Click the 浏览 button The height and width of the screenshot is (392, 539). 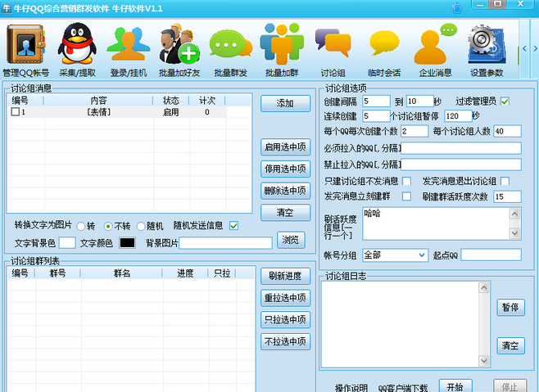291,240
